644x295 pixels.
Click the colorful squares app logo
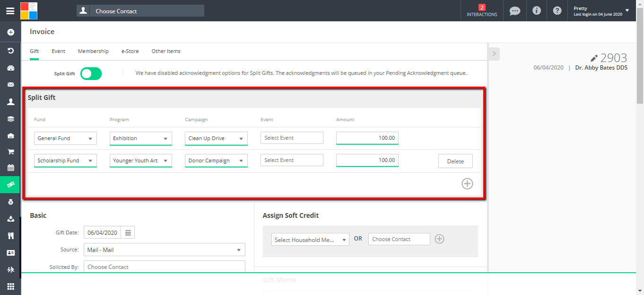coord(29,10)
